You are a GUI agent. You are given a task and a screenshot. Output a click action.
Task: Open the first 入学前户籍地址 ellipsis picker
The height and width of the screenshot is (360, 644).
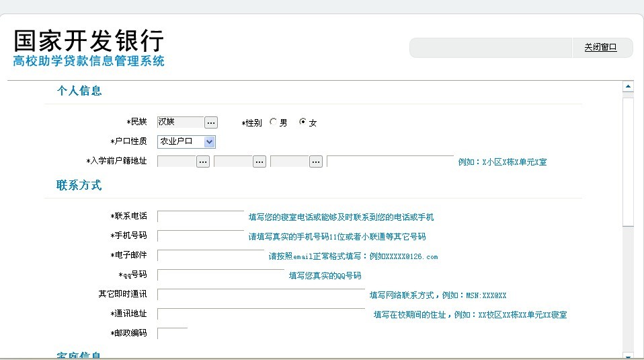[203, 161]
